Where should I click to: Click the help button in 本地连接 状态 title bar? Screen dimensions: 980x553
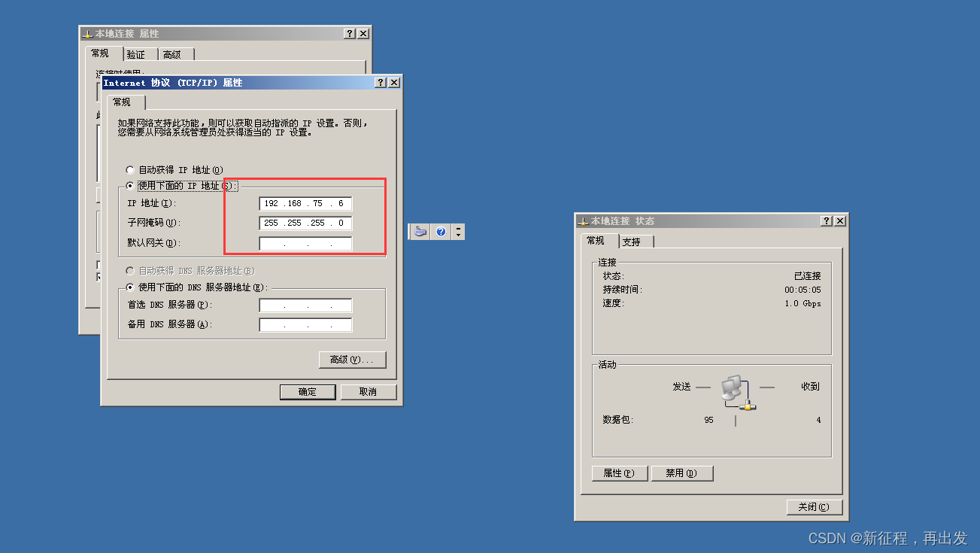click(x=827, y=221)
